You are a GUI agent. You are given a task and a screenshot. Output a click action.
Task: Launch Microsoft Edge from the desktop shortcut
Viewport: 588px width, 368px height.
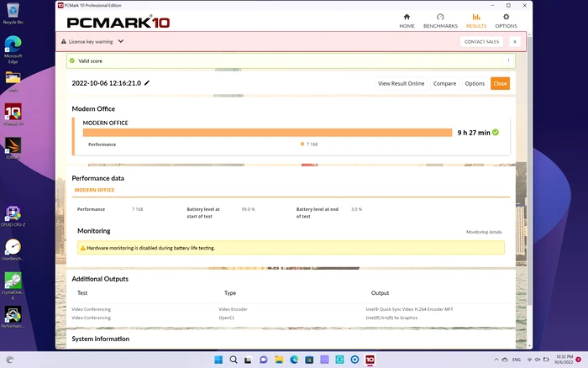[x=13, y=50]
